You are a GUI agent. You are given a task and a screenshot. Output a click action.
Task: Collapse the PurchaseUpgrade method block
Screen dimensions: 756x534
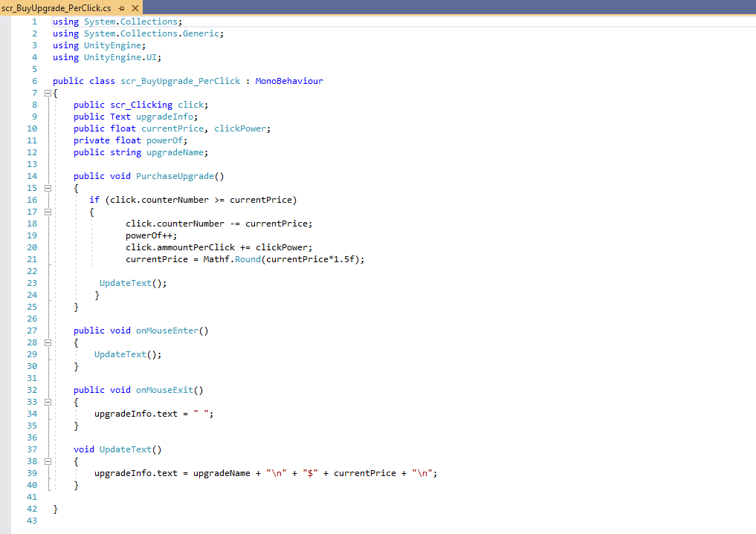coord(48,189)
